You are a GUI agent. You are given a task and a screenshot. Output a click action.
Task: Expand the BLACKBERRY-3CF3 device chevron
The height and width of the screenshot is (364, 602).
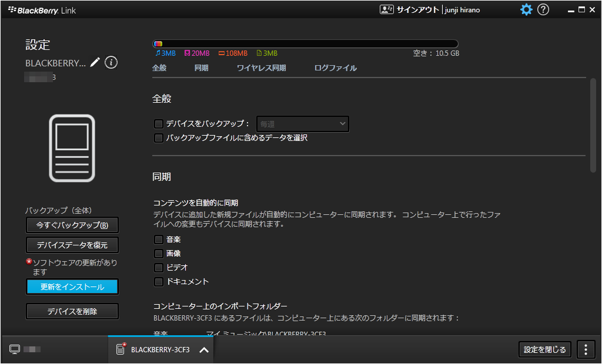[x=203, y=350]
